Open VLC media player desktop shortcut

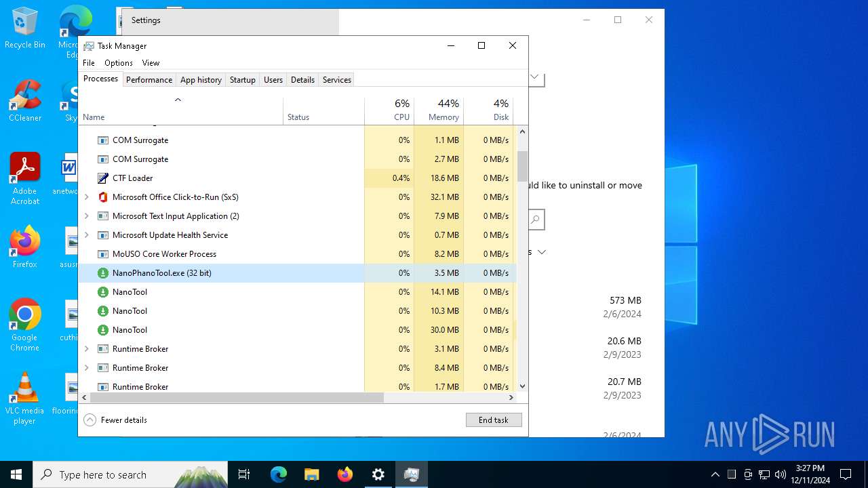tap(25, 399)
